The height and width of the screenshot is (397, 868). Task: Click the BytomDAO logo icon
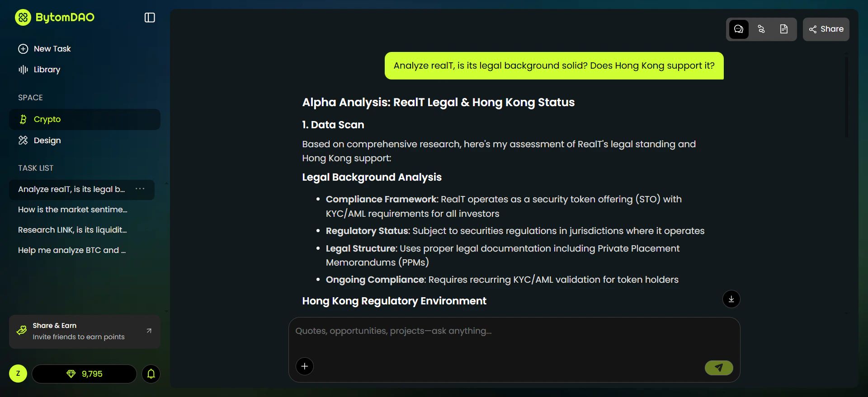coord(23,18)
